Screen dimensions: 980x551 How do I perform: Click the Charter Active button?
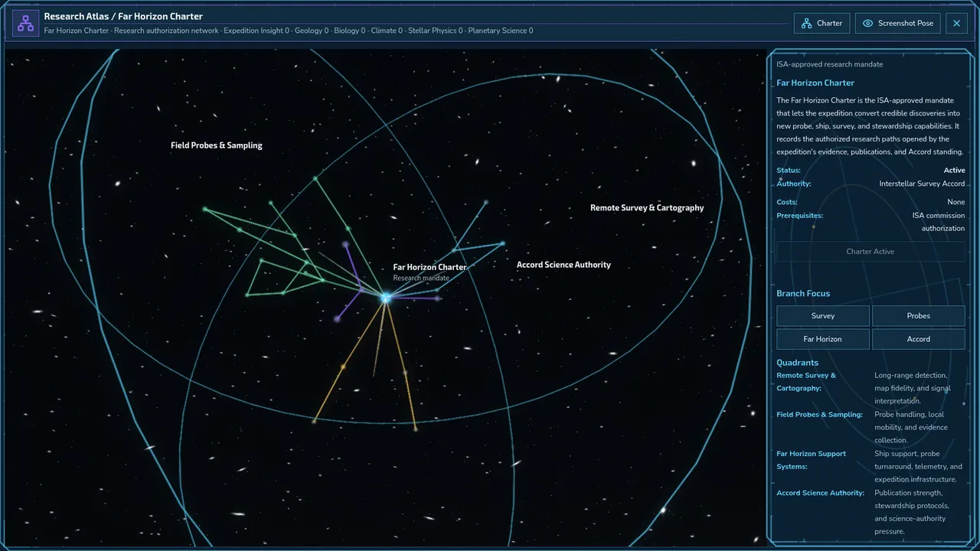pos(871,252)
